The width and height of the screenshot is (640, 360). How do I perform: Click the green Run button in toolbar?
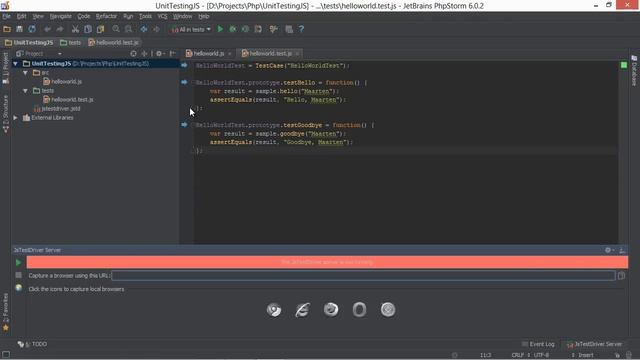tap(220, 29)
